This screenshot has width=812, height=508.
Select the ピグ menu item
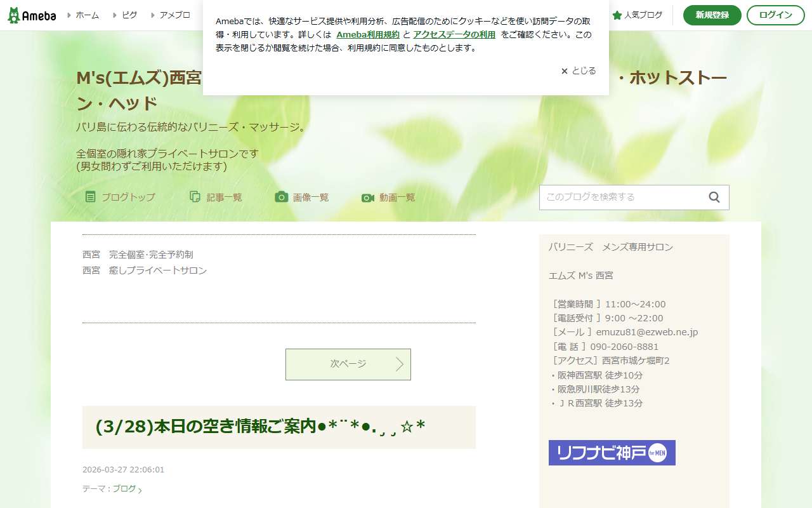coord(129,15)
